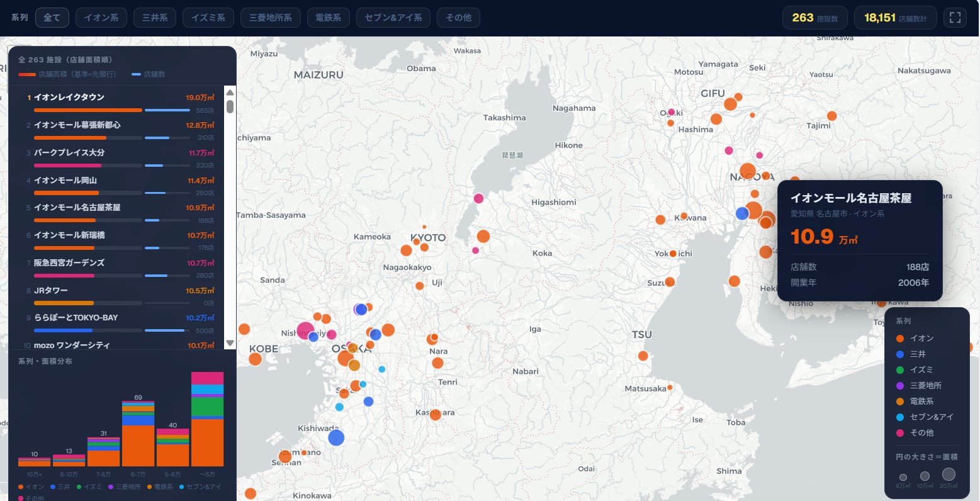Screen dimensions: 980x501
Task: Click the 5-6万 histogram bar
Action: click(172, 448)
